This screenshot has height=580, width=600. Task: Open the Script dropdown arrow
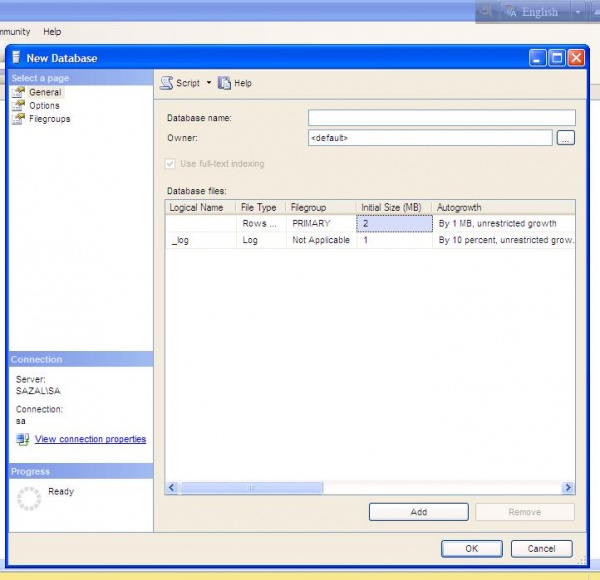click(209, 82)
